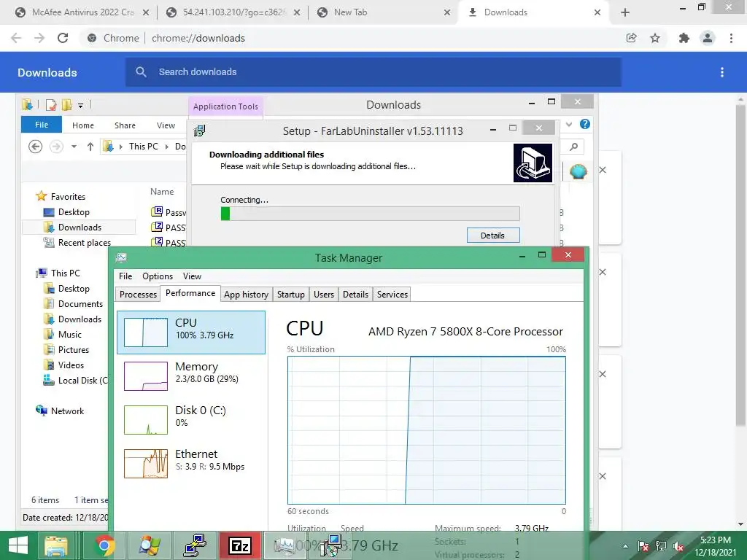The image size is (747, 560).
Task: Open Chrome extensions puzzle icon
Action: [x=684, y=38]
